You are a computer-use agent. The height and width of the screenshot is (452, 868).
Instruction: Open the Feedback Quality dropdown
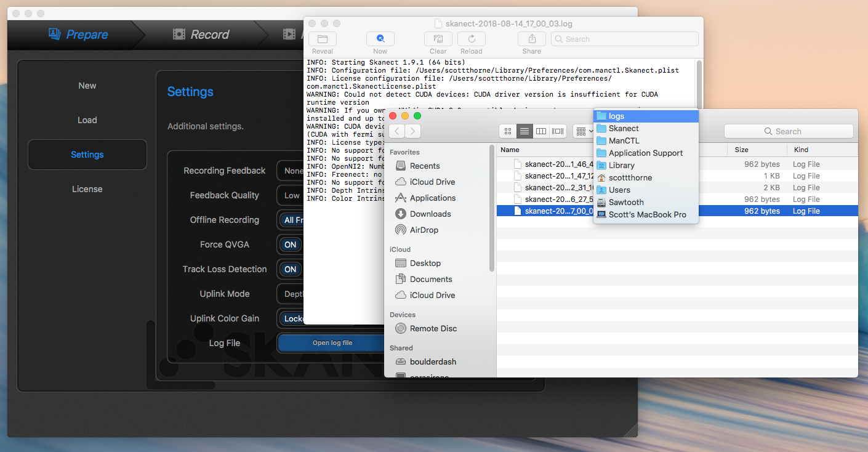pyautogui.click(x=291, y=195)
